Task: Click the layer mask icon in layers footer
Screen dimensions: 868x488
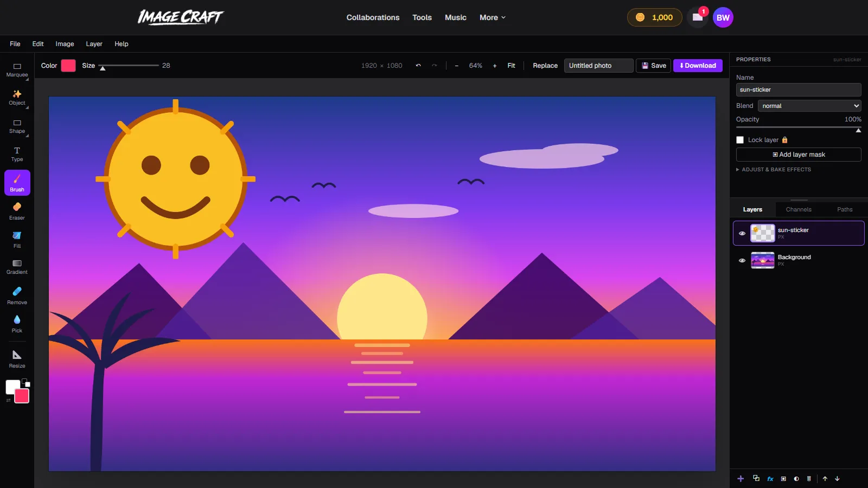Action: [783, 479]
